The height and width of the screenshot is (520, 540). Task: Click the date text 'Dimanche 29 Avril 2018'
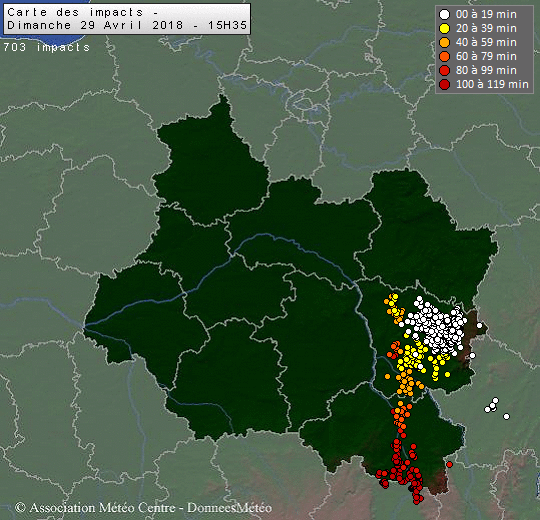tap(95, 25)
